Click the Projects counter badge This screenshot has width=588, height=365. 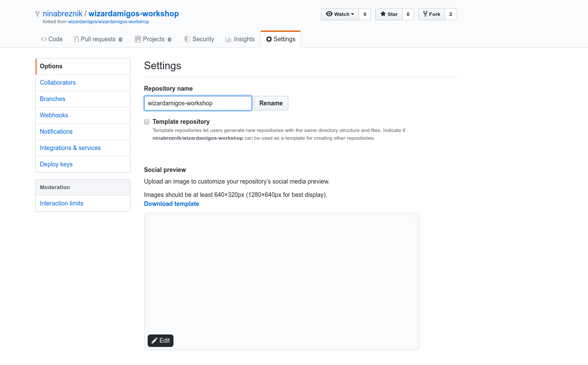click(x=170, y=40)
